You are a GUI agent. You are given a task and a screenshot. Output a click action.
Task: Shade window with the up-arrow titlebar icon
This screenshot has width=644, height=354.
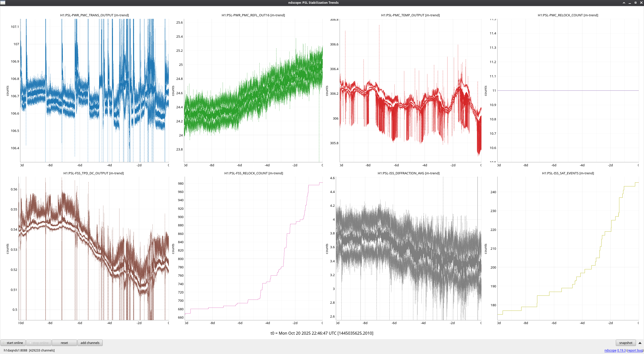(624, 3)
